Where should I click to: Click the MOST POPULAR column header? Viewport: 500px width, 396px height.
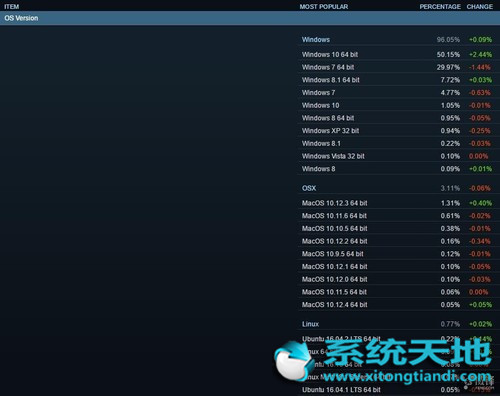(x=324, y=7)
